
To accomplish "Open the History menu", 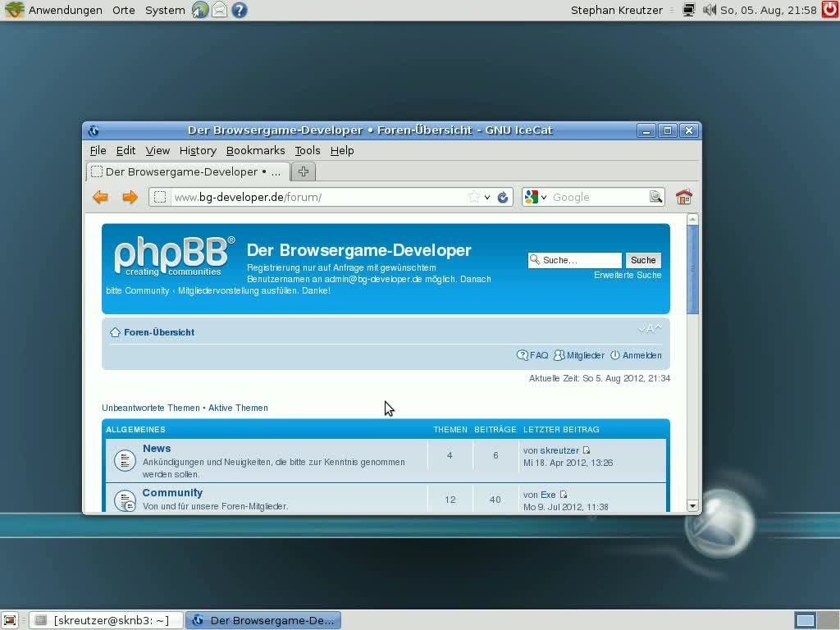I will pyautogui.click(x=198, y=151).
